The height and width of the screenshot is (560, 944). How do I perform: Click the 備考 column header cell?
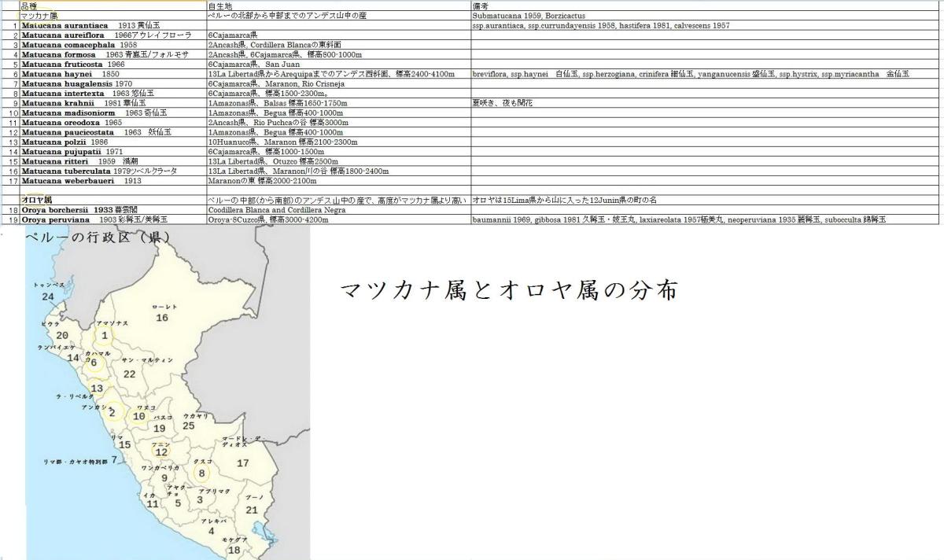481,6
